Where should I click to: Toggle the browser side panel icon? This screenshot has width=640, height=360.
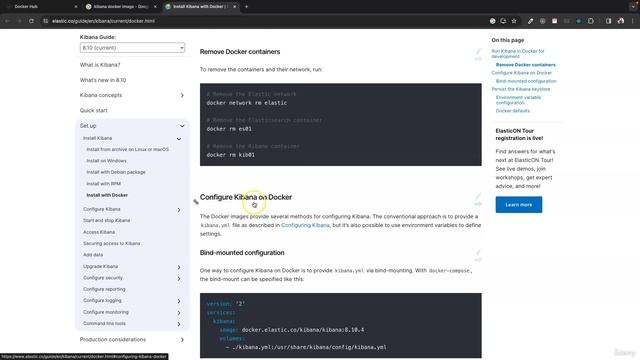pyautogui.click(x=609, y=21)
